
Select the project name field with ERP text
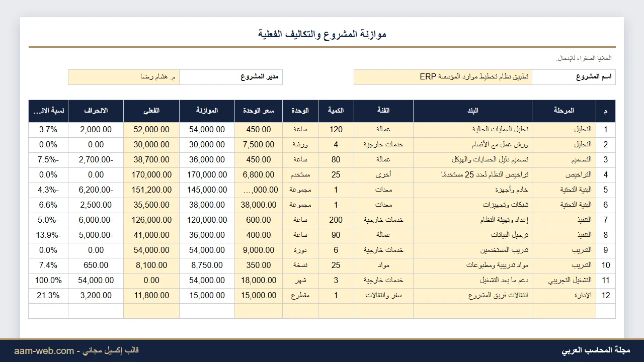click(x=443, y=77)
